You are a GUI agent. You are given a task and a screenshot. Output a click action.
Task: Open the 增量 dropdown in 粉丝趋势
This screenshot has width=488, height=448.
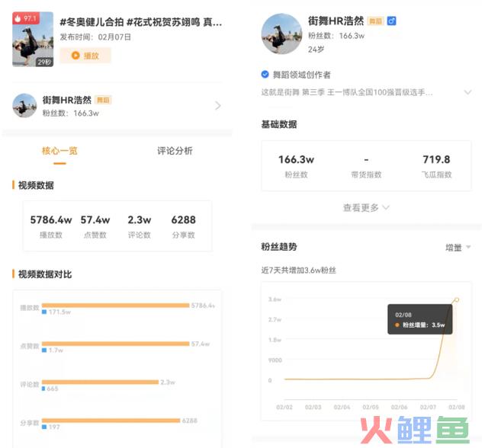click(x=457, y=248)
